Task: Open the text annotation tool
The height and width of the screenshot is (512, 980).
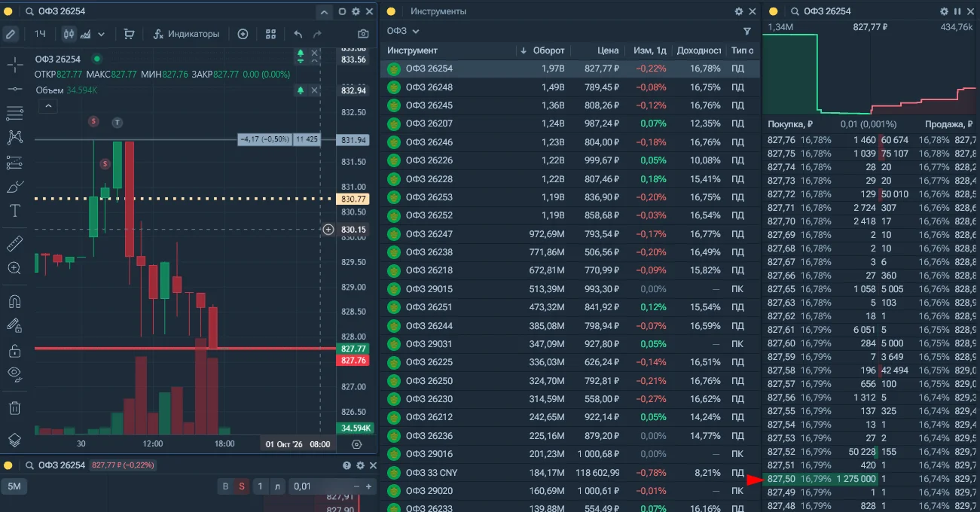Action: [x=14, y=211]
